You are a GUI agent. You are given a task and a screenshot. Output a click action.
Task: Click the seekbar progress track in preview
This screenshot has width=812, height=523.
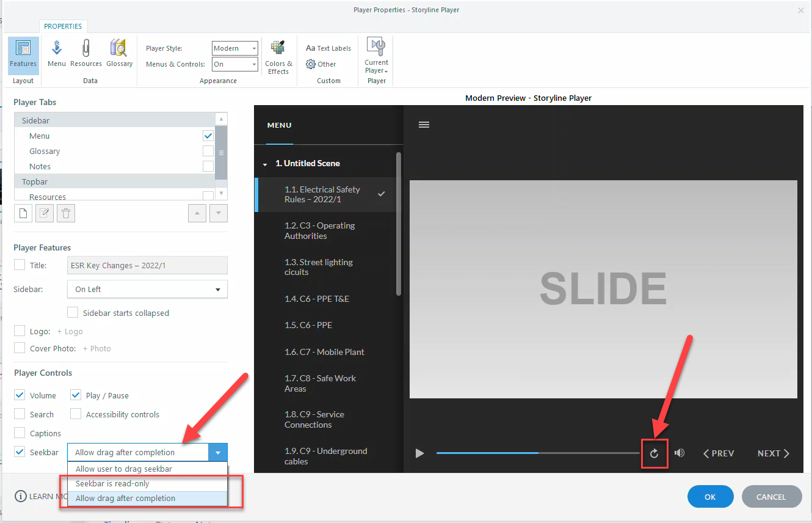click(x=538, y=453)
